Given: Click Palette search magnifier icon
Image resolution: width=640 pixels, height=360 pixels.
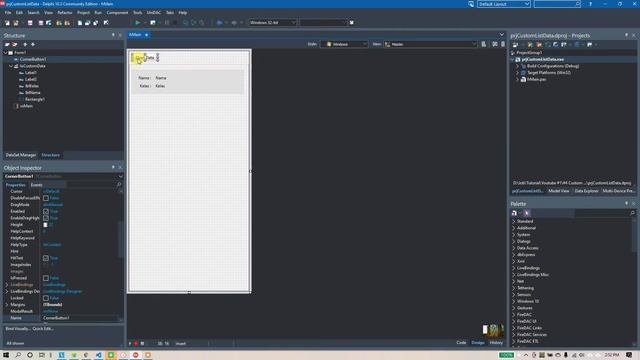Looking at the screenshot, I should [x=632, y=213].
